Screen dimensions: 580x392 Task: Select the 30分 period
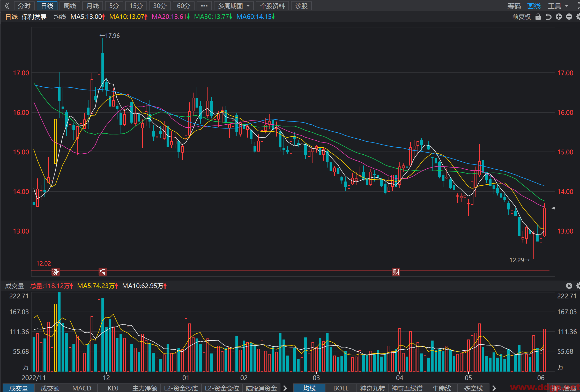tap(160, 6)
